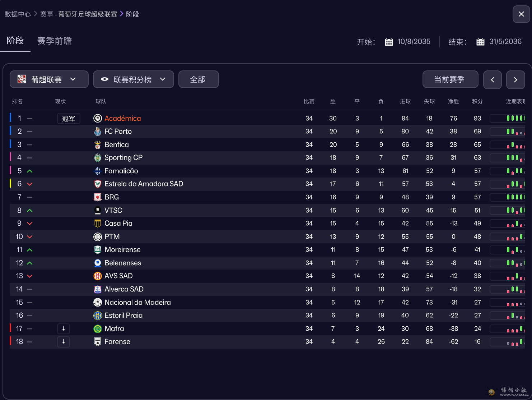The height and width of the screenshot is (400, 532).
Task: Switch to the 赛季前瞻 tab
Action: (55, 41)
